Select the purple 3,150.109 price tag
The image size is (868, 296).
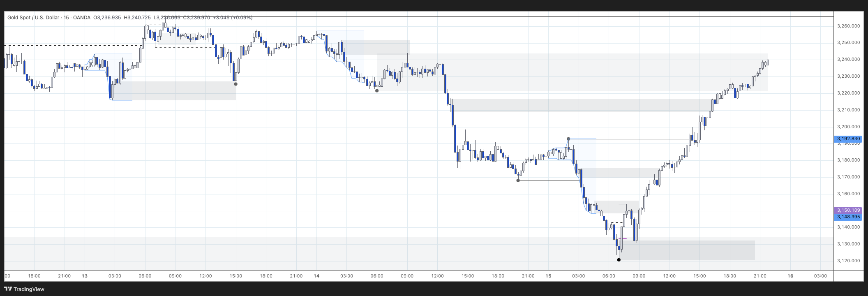coord(848,210)
